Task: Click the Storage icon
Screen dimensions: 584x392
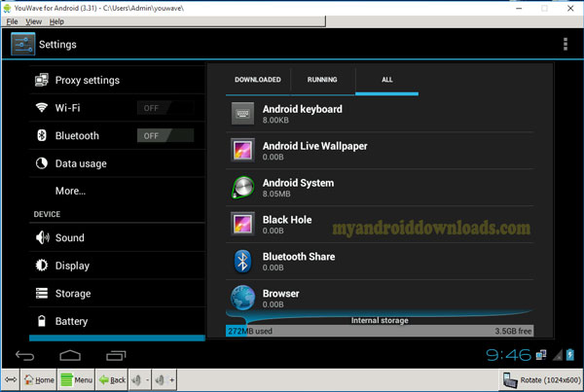Action: click(42, 294)
